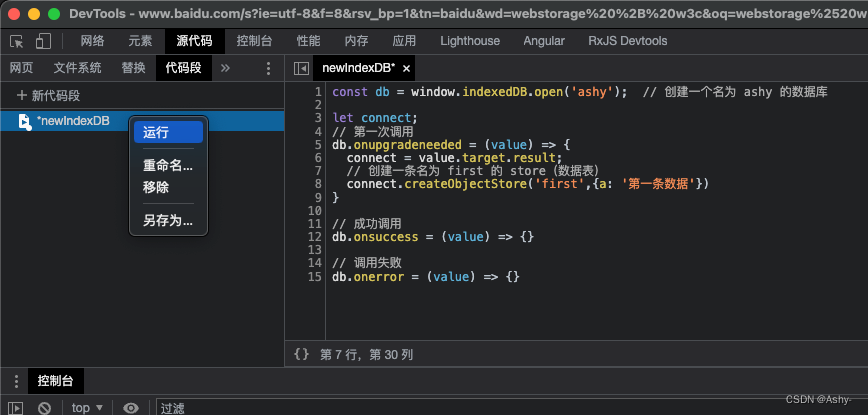Image resolution: width=868 pixels, height=415 pixels.
Task: Open the 性能 panel tab
Action: coord(308,41)
